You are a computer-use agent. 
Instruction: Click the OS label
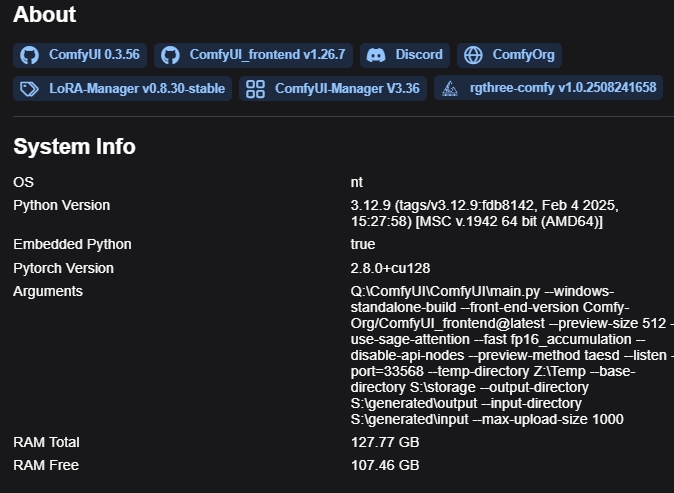[23, 182]
